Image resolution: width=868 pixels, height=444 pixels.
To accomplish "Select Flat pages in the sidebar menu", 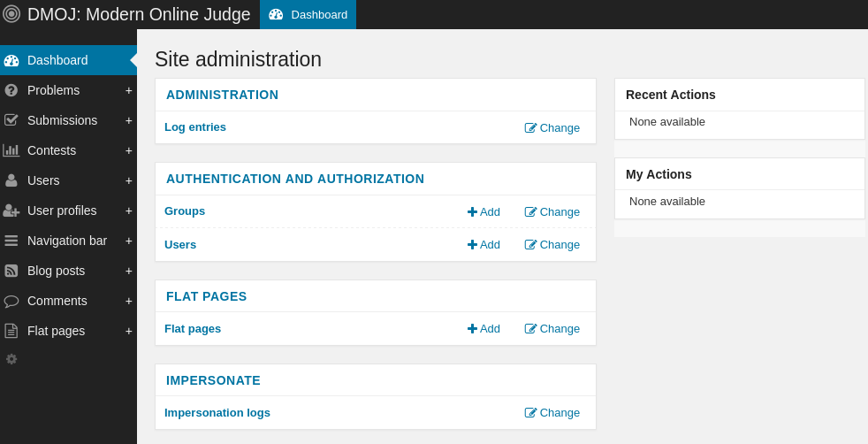I will pos(56,331).
